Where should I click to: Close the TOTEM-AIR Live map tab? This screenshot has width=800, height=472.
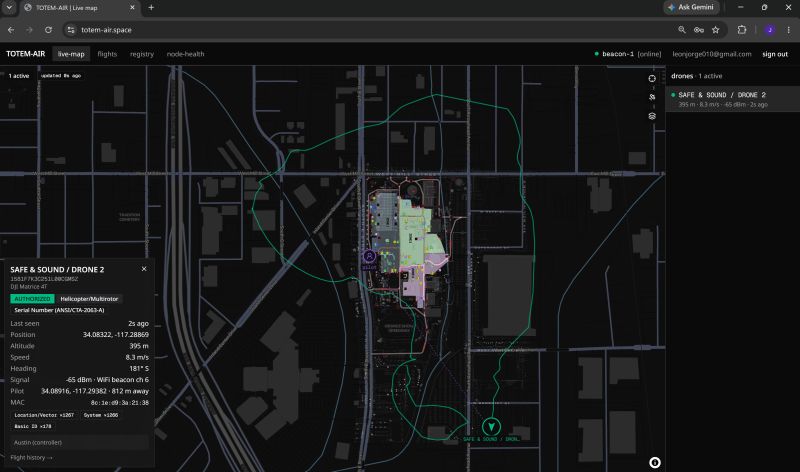pyautogui.click(x=132, y=8)
